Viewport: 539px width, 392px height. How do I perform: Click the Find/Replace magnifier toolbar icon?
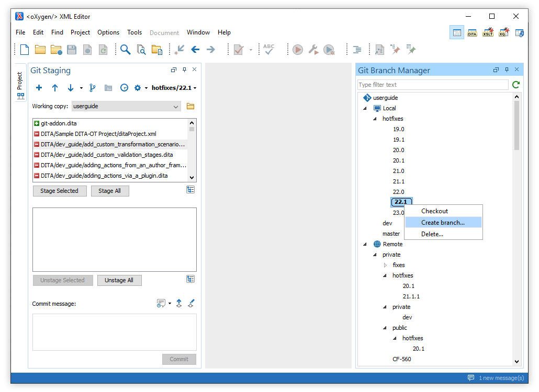126,50
